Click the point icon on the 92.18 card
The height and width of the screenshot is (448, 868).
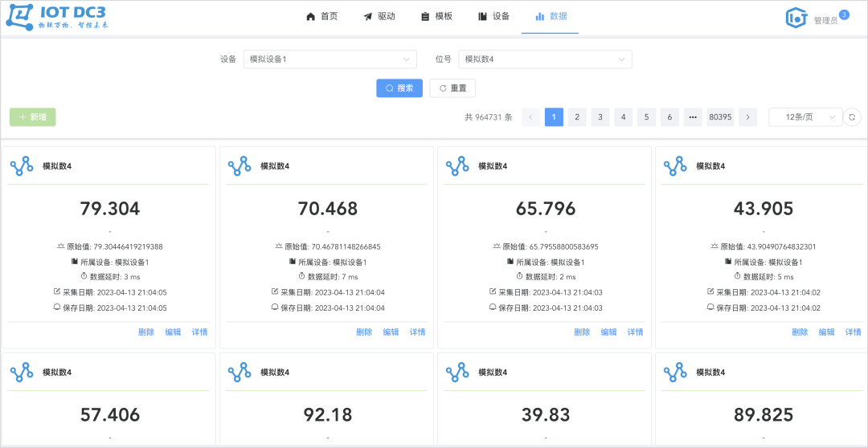(240, 373)
